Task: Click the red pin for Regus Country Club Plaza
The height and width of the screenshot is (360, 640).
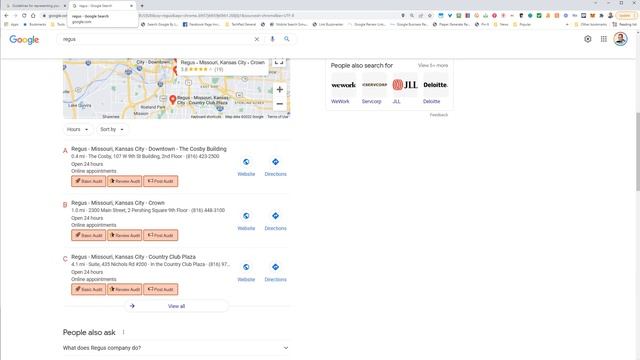Action: click(x=173, y=99)
